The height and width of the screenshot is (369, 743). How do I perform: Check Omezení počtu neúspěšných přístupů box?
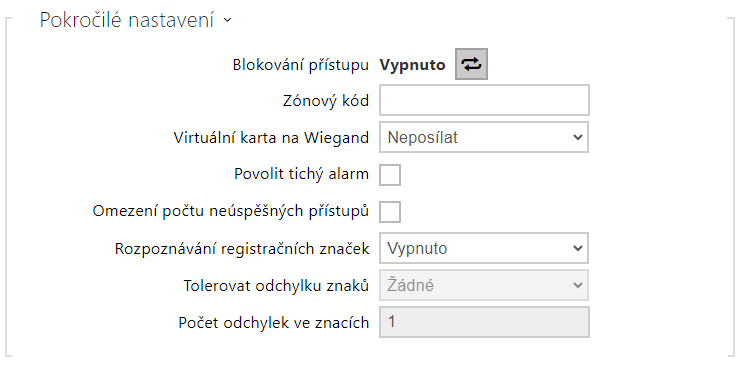pos(390,211)
